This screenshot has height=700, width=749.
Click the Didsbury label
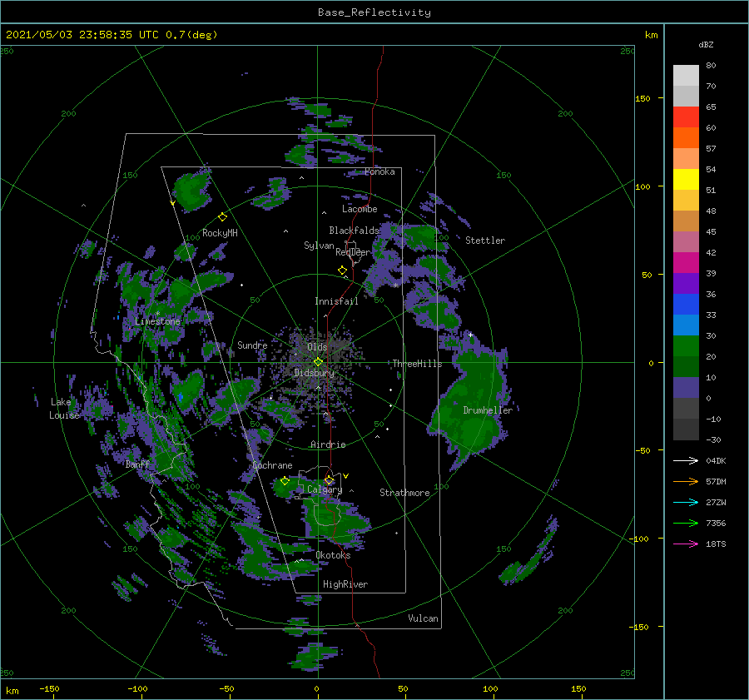click(x=315, y=373)
